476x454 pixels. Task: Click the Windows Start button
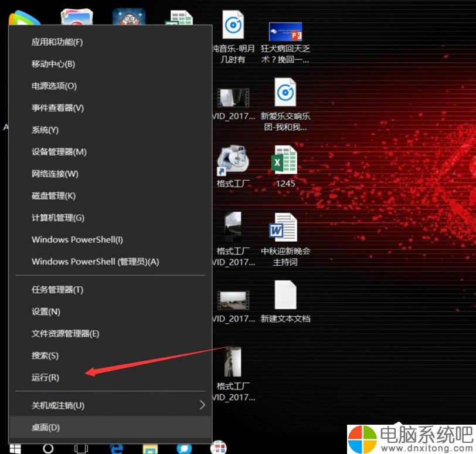coord(15,449)
